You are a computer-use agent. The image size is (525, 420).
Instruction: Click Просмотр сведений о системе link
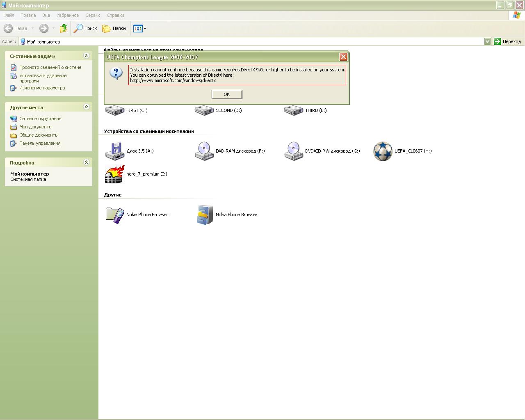tap(50, 67)
